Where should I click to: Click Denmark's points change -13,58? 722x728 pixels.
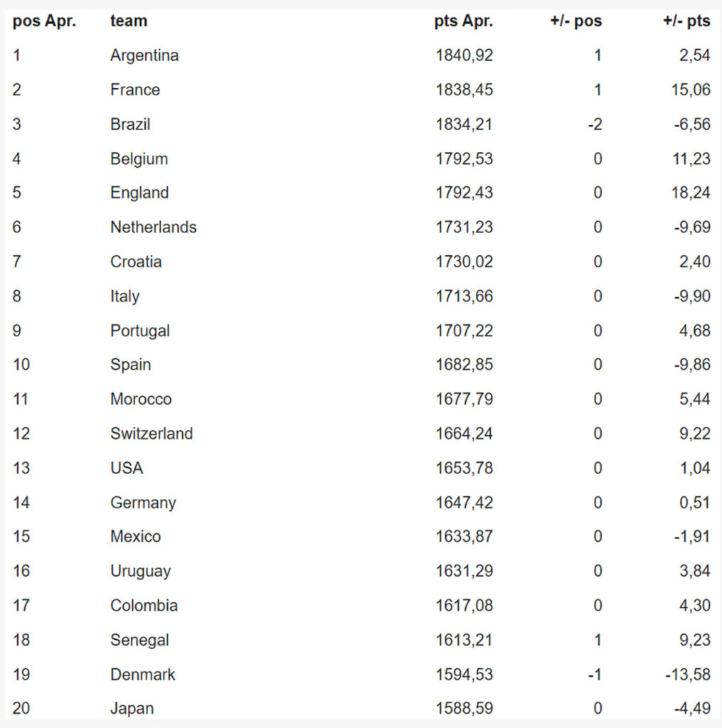(x=687, y=674)
